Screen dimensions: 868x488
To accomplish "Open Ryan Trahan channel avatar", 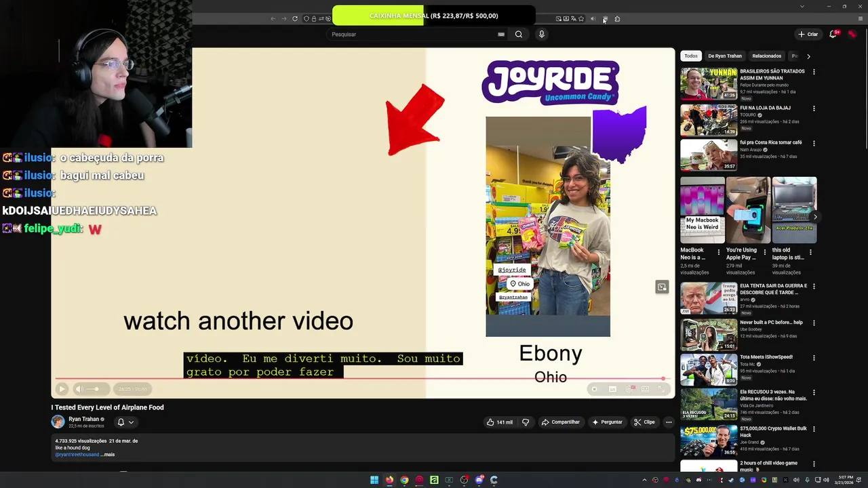I will pyautogui.click(x=58, y=422).
